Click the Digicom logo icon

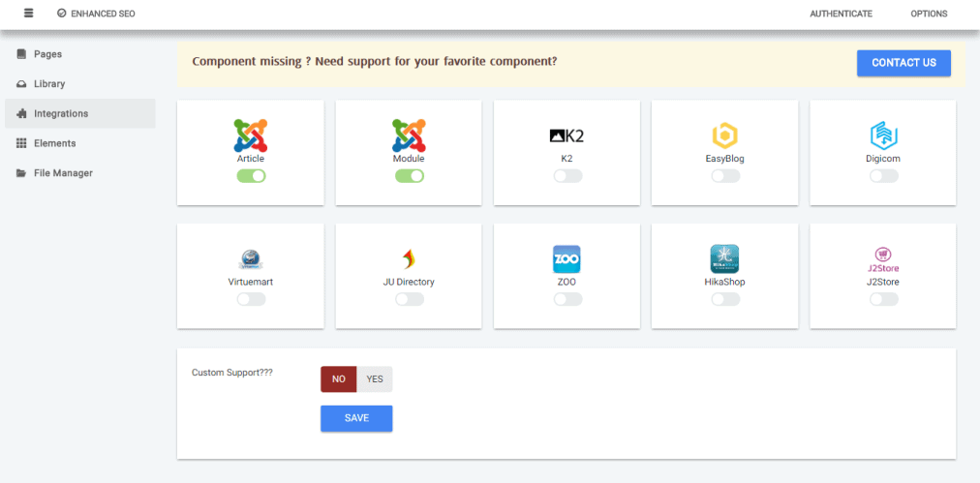883,136
